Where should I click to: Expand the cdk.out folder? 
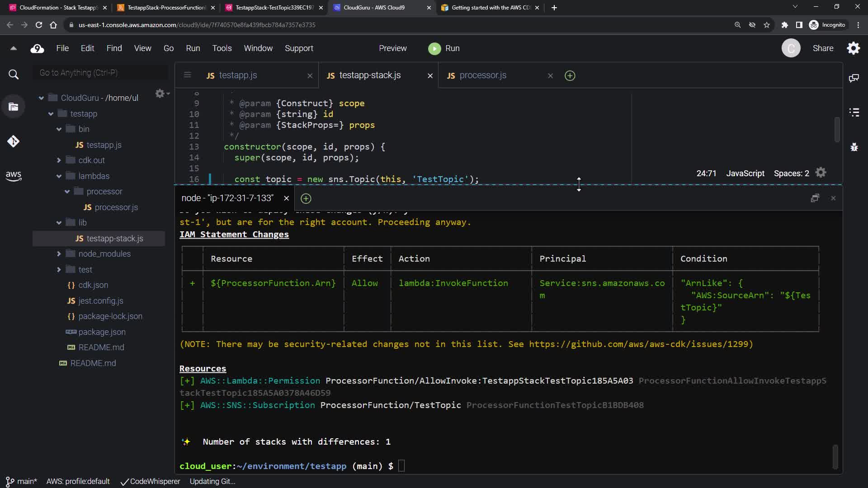click(59, 160)
